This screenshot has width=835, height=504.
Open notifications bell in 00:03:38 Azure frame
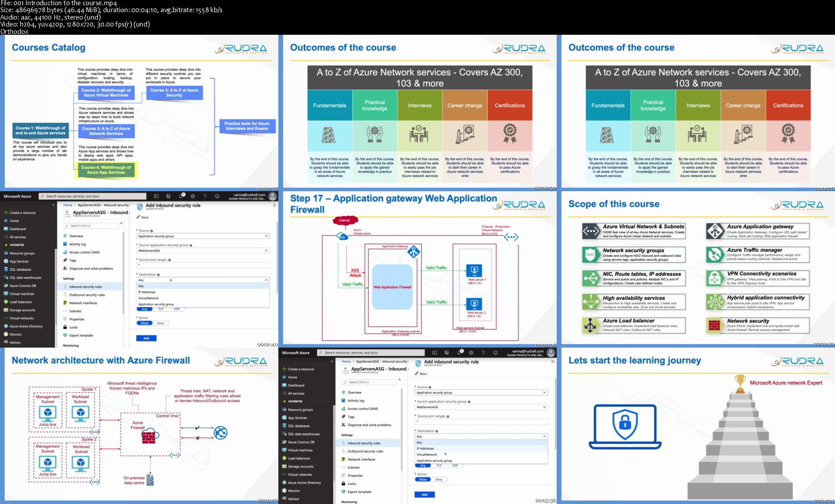pyautogui.click(x=459, y=353)
